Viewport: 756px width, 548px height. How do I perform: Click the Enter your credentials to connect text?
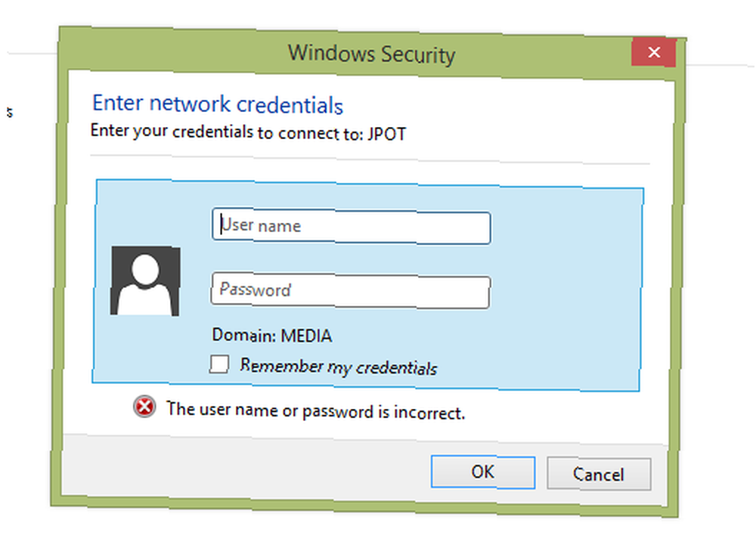[x=227, y=131]
